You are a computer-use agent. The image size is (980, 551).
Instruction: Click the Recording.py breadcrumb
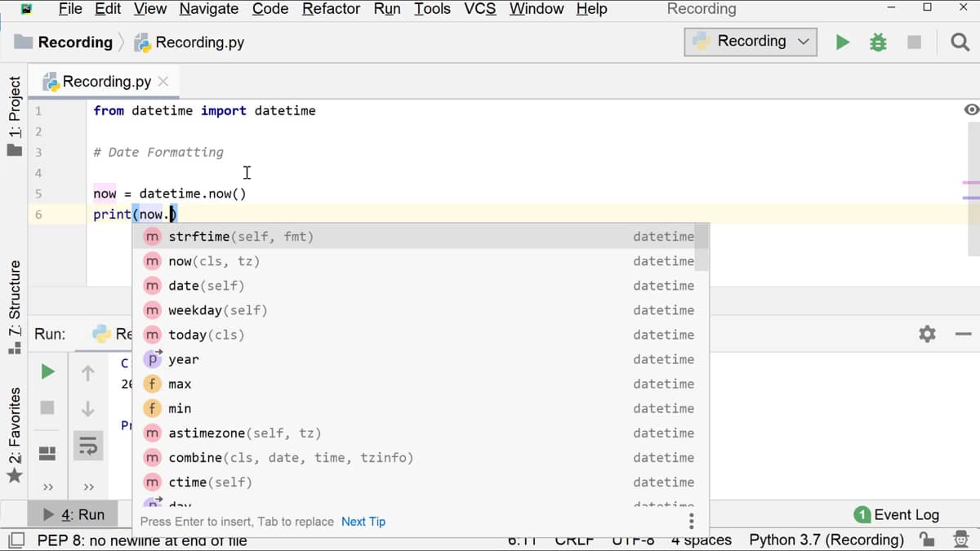point(189,42)
